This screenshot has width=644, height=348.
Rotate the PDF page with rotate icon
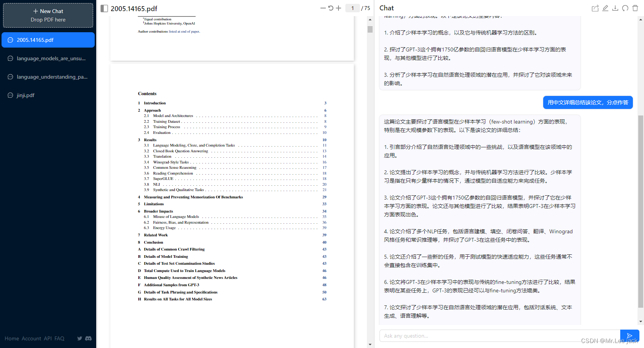coord(331,8)
